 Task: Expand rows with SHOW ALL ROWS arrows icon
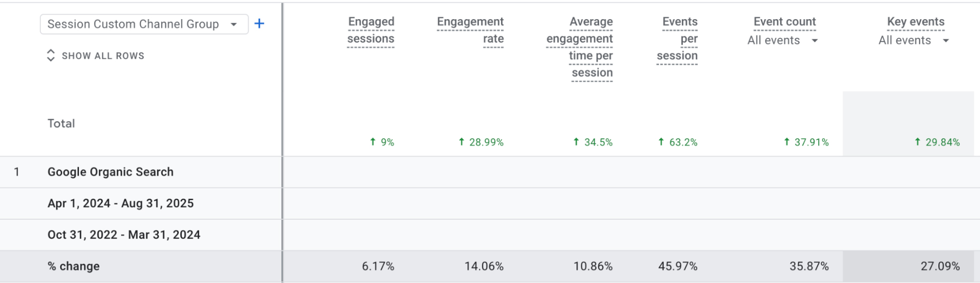click(50, 55)
